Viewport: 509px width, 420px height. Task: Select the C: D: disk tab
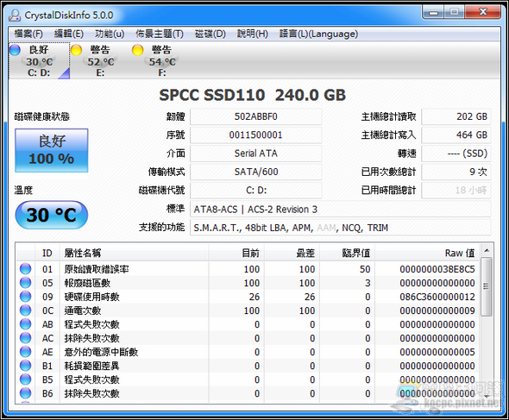[x=39, y=61]
